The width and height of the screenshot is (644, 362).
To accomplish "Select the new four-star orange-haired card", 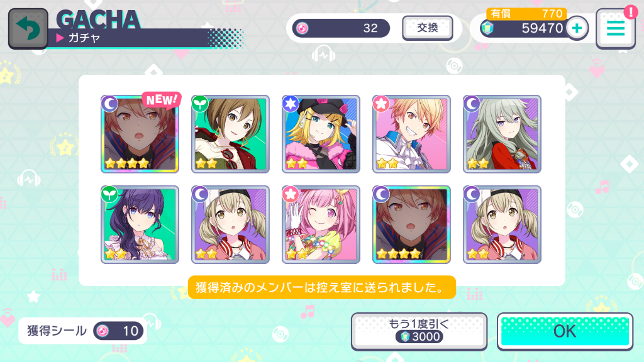I will tap(140, 134).
